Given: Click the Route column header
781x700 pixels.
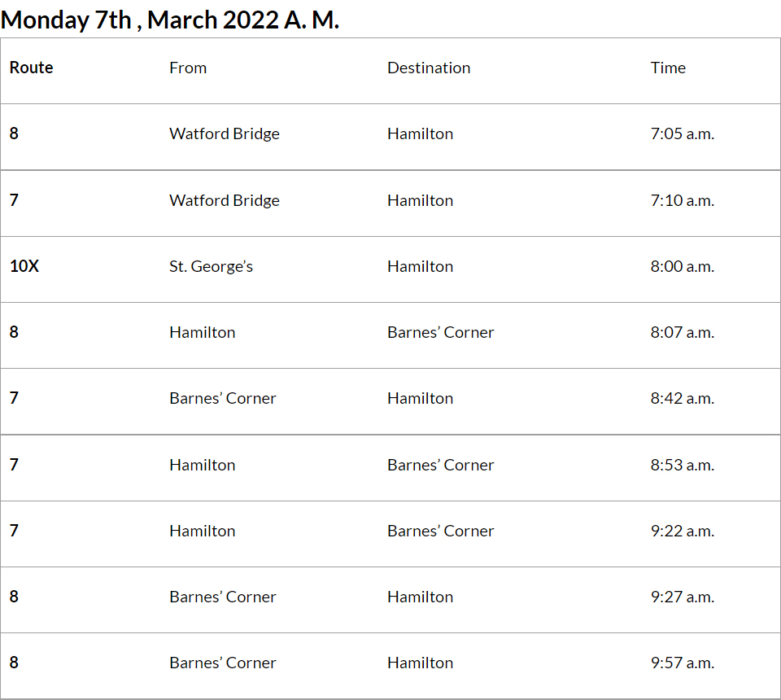Looking at the screenshot, I should click(32, 68).
